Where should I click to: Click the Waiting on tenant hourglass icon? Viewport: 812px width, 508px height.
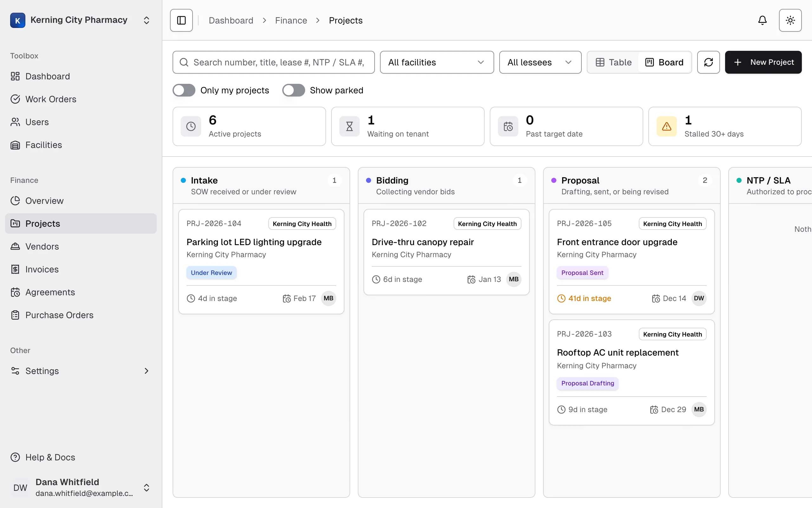coord(349,126)
